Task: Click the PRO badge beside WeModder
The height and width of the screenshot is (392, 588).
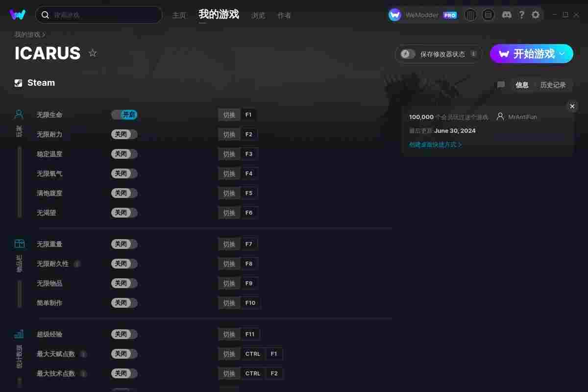Action: click(x=450, y=15)
